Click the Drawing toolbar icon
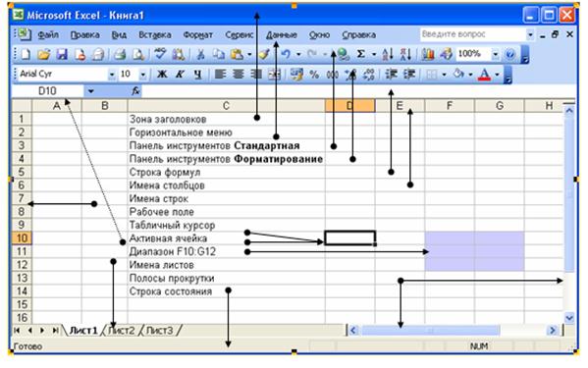 [446, 55]
